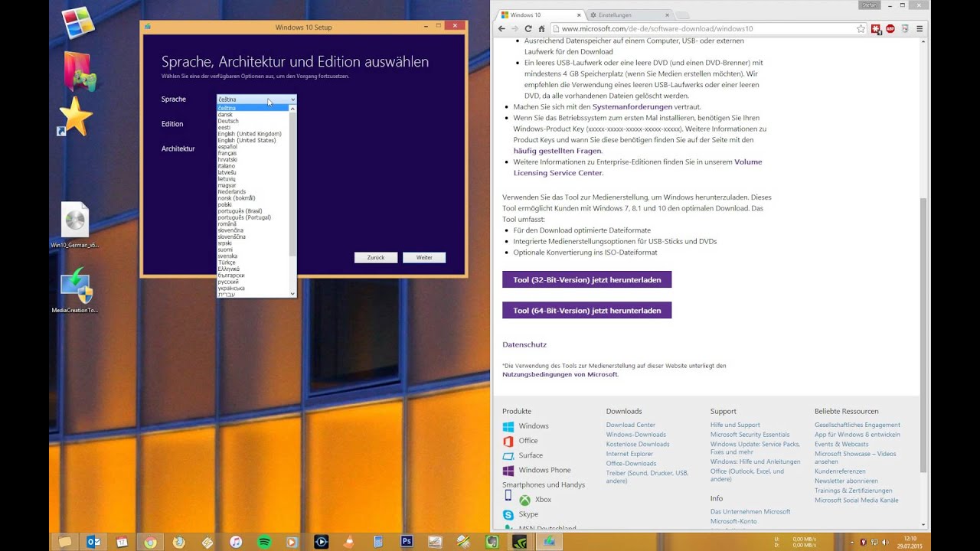Switch to Chrome from the taskbar
This screenshot has width=980, height=551.
pos(150,542)
